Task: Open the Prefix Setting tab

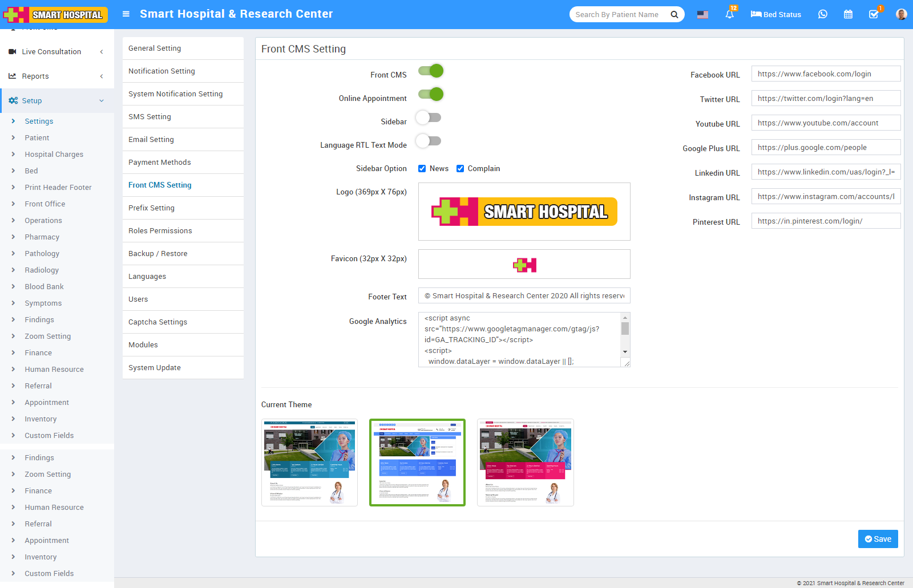Action: coord(183,208)
